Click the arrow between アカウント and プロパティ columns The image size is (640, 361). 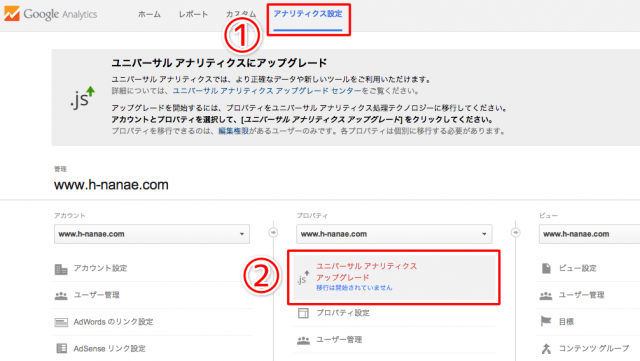273,232
